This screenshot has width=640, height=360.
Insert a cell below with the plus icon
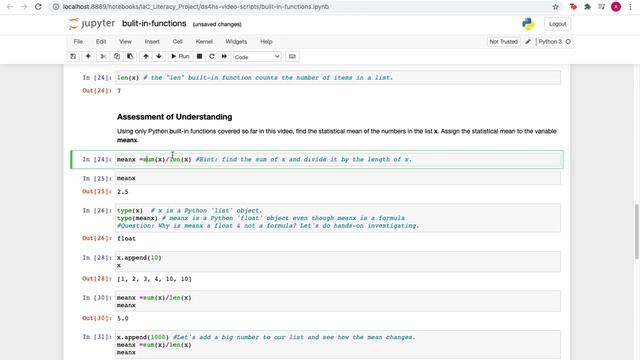(x=88, y=56)
